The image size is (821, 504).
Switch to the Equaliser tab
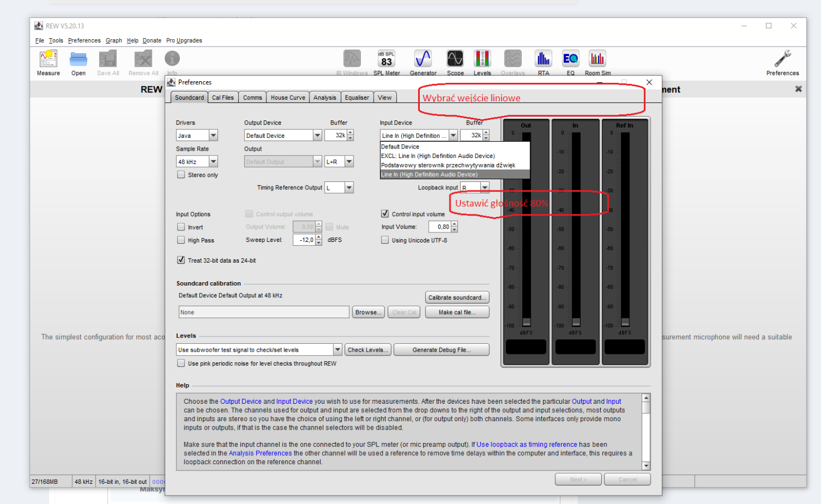pos(357,97)
